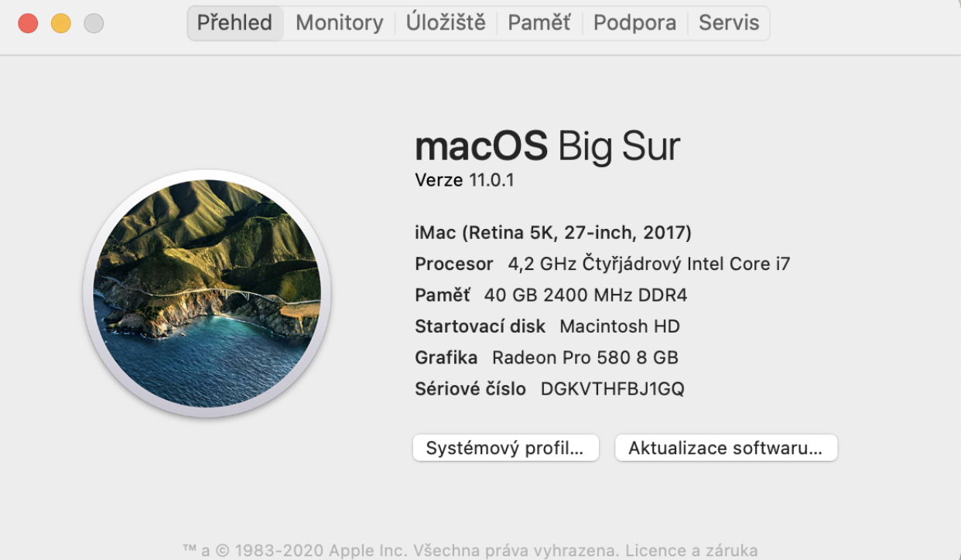Click the Verze 11.0.1 version text
The width and height of the screenshot is (961, 560).
click(x=464, y=180)
